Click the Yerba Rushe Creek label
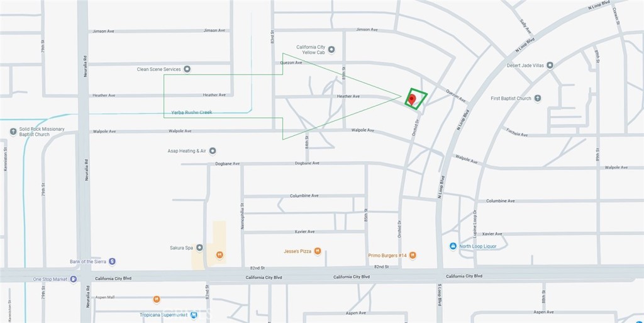The width and height of the screenshot is (644, 323). coord(191,112)
